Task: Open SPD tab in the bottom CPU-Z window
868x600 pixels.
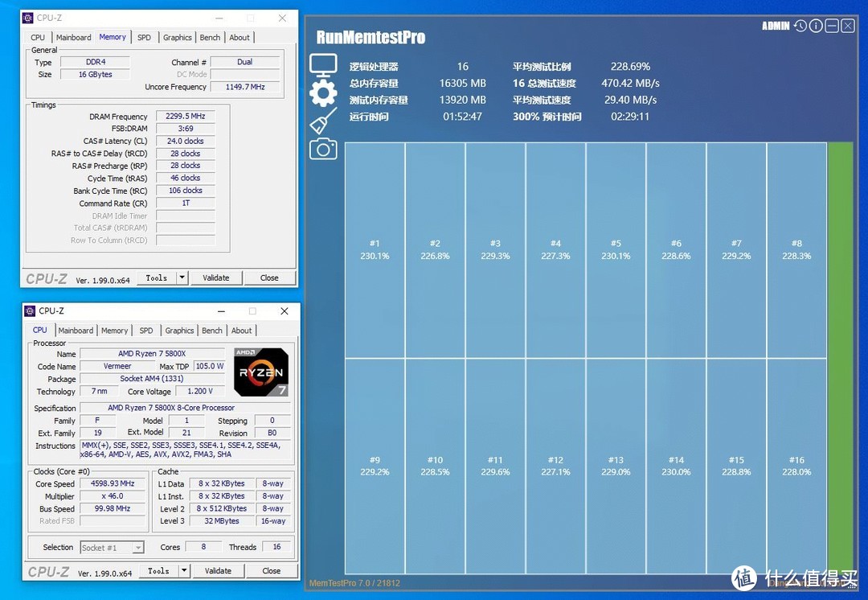Action: coord(146,331)
